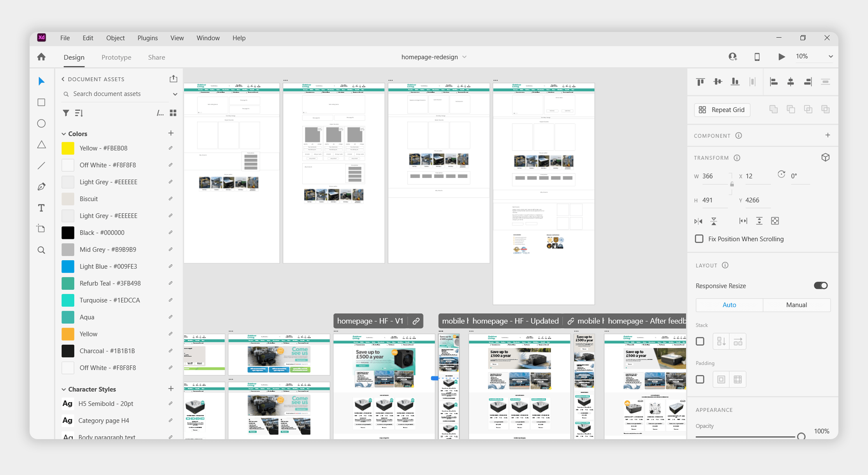Switch assets to grid view
The width and height of the screenshot is (868, 475).
[173, 113]
